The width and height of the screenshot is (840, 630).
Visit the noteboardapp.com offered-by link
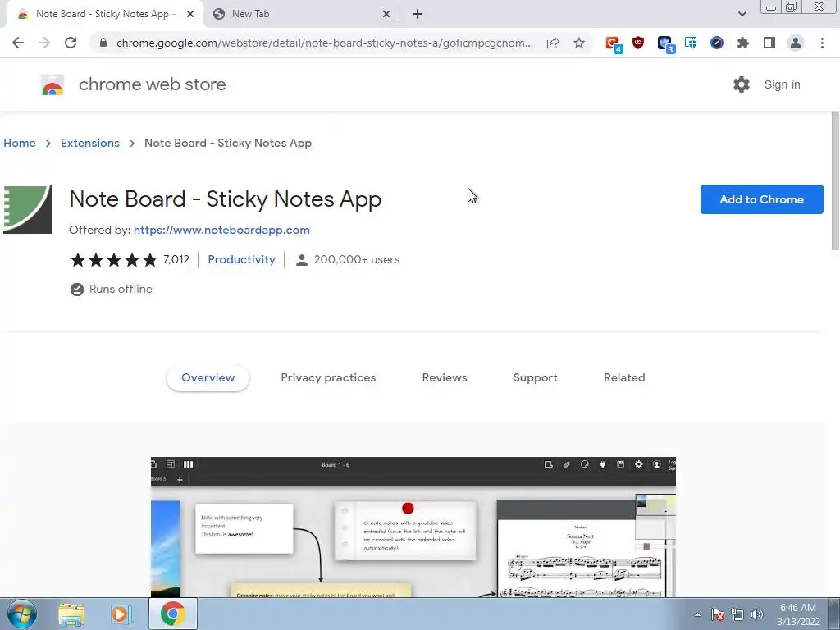221,230
